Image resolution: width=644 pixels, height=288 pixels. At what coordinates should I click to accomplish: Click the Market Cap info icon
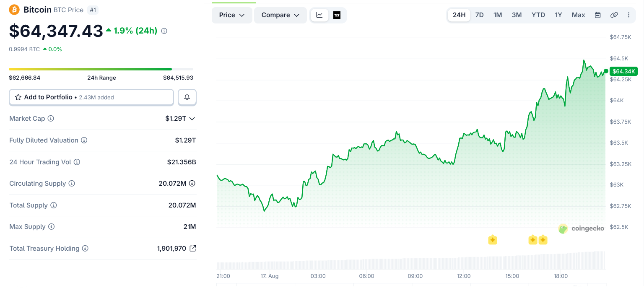(x=51, y=119)
